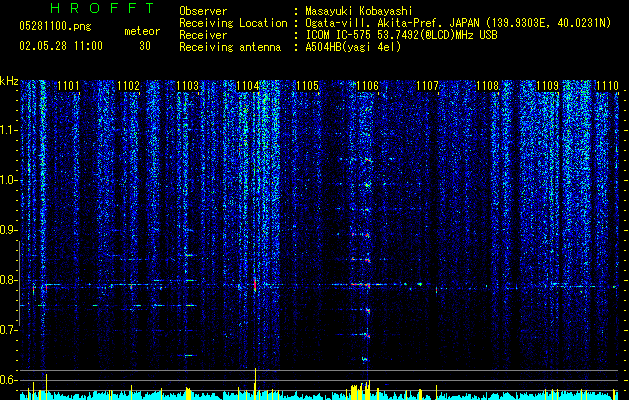Click the meteor count 30
This screenshot has width=629, height=400.
pyautogui.click(x=145, y=46)
